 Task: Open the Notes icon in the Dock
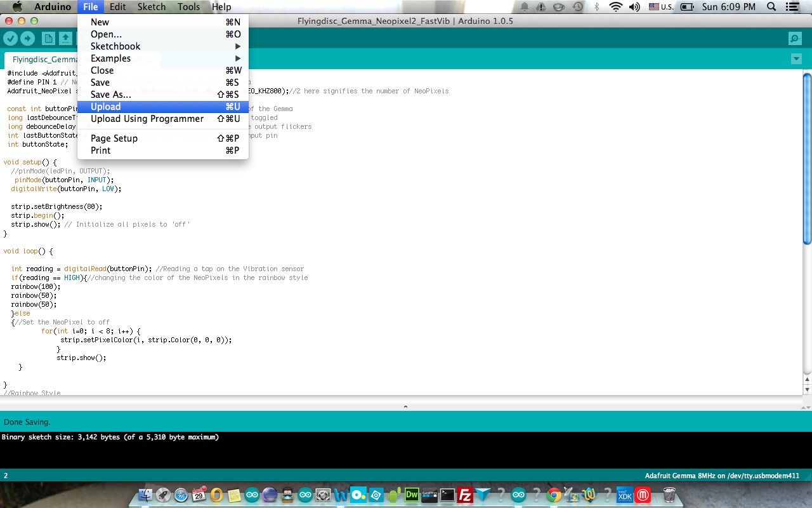[234, 495]
